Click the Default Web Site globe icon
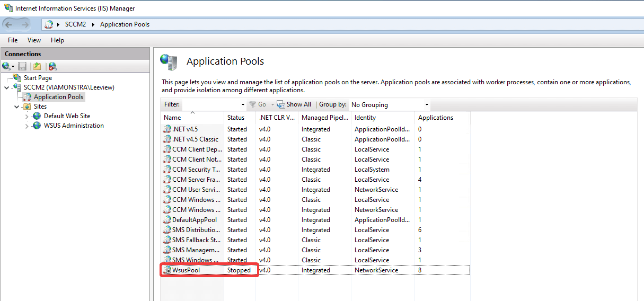The width and height of the screenshot is (644, 301). (x=37, y=116)
